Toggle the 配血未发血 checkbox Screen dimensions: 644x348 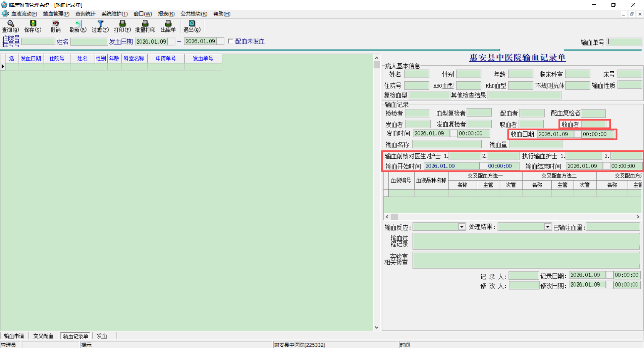coord(230,41)
